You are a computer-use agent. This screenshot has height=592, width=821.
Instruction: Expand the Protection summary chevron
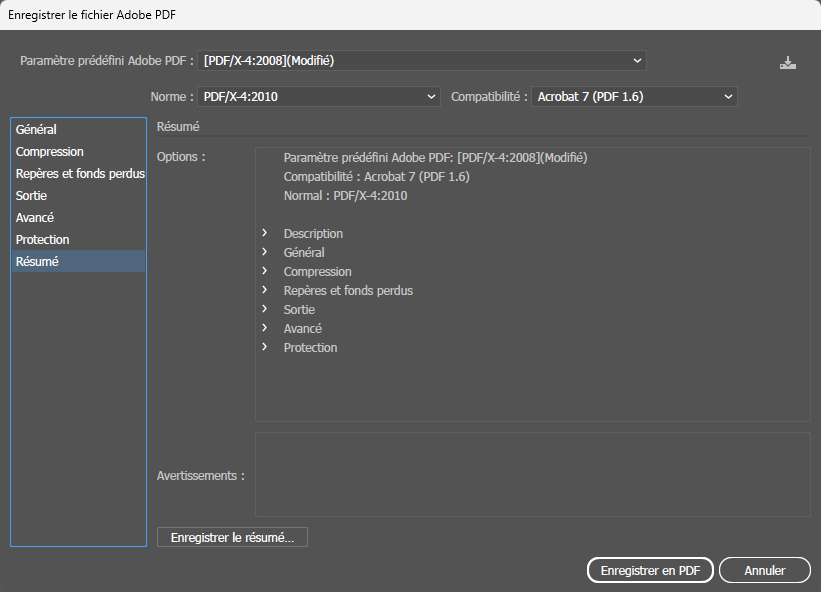(265, 348)
